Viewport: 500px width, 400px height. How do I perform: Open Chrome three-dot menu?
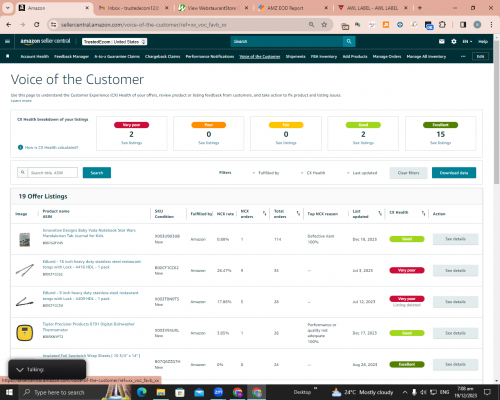pos(491,25)
